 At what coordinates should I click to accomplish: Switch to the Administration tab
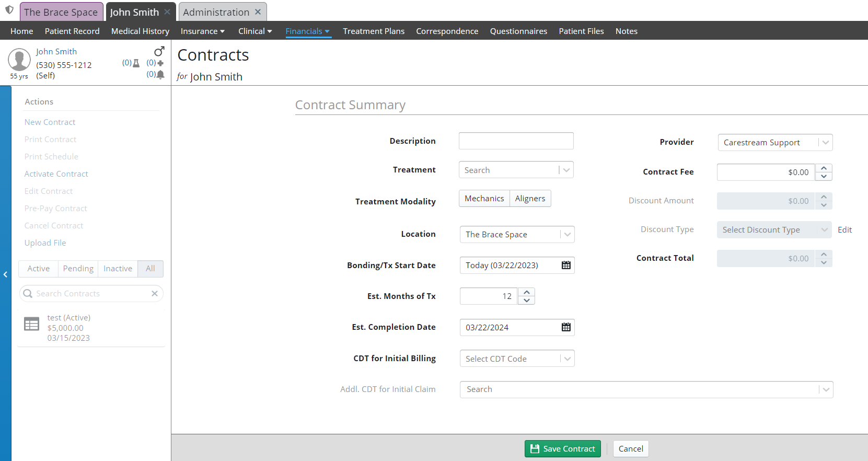tap(216, 12)
